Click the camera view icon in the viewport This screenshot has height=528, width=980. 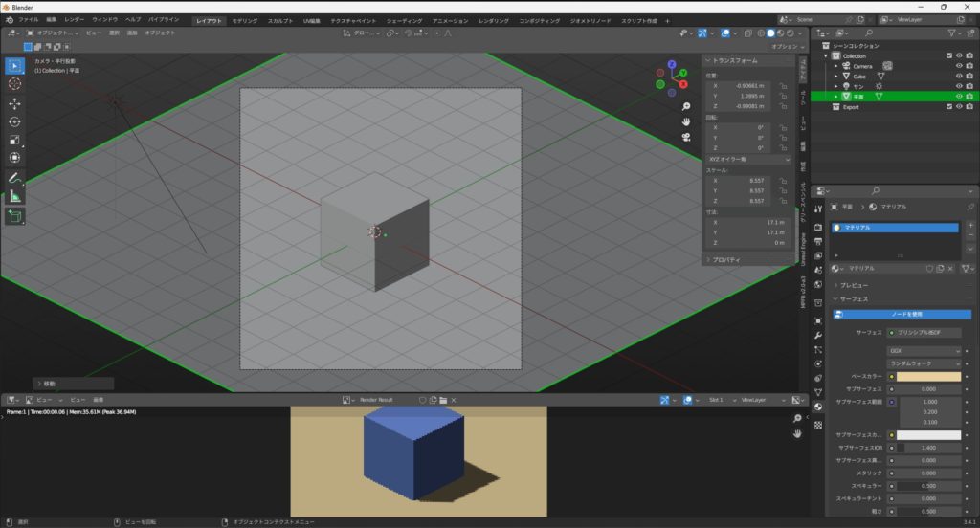tap(686, 137)
